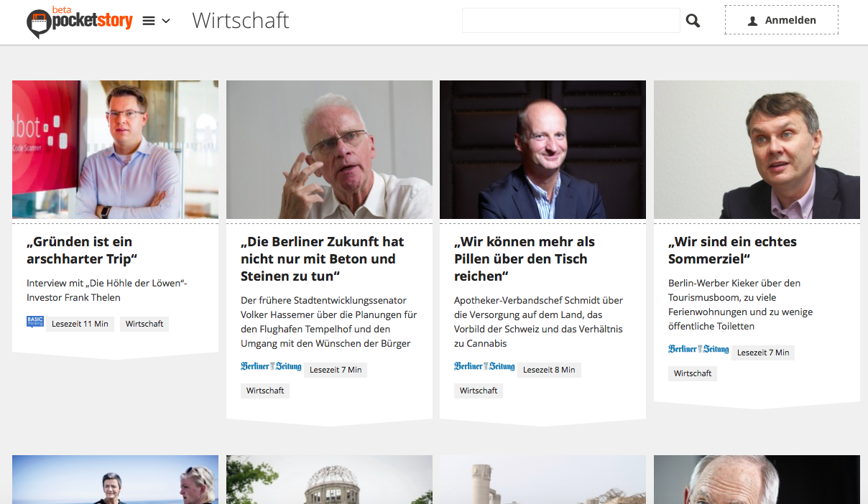
Task: Open the Frank Thelen interview thumbnail
Action: coord(115,149)
